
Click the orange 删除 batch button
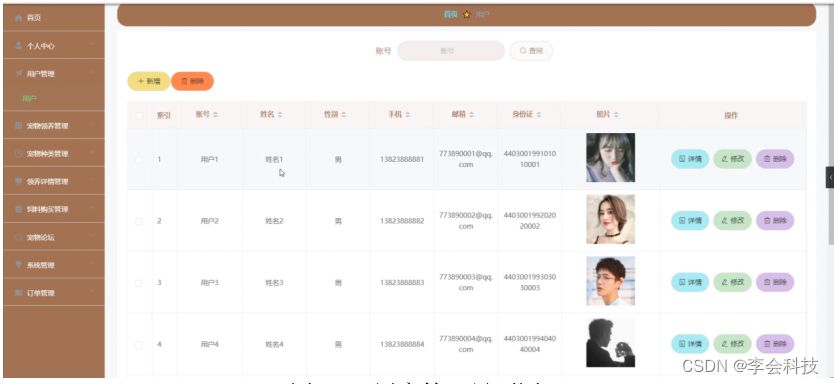(193, 81)
